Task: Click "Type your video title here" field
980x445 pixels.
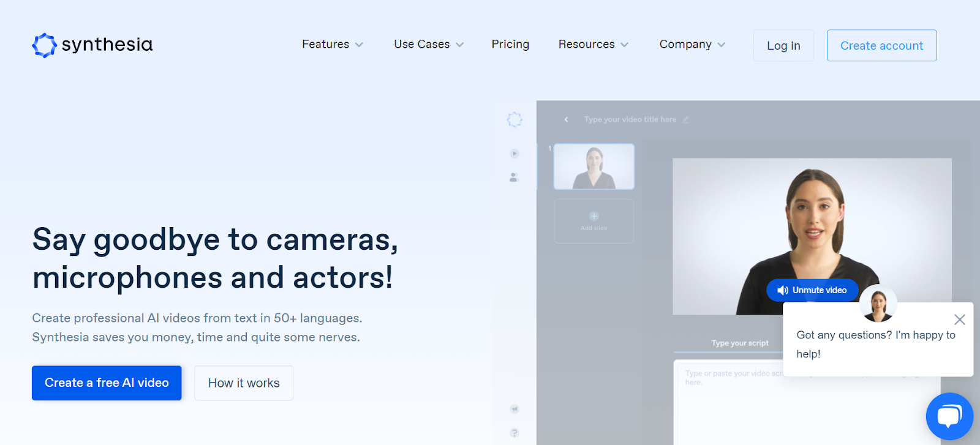Action: pyautogui.click(x=630, y=119)
